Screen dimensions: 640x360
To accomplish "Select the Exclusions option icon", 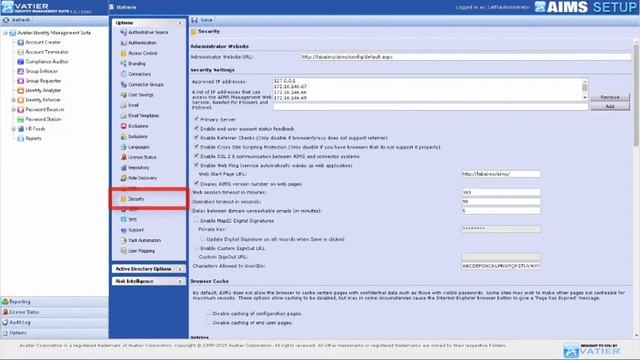I will (123, 126).
